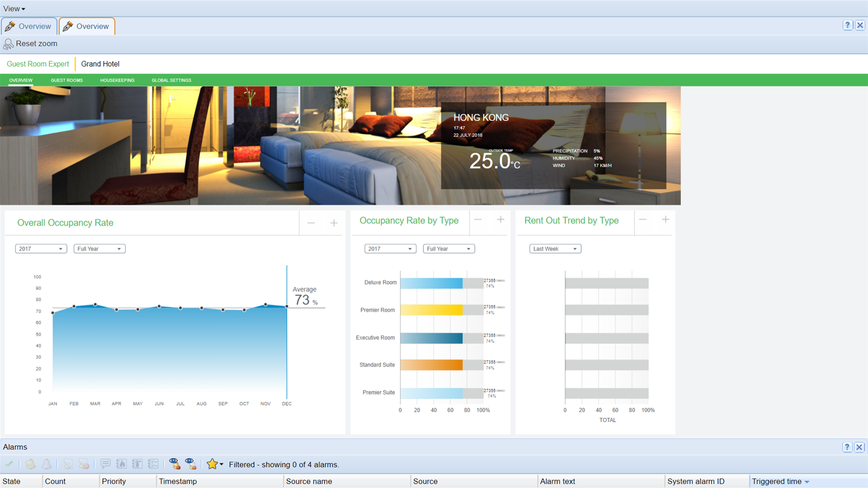Open the 2017 year dropdown for Overall Occupancy

[x=41, y=249]
